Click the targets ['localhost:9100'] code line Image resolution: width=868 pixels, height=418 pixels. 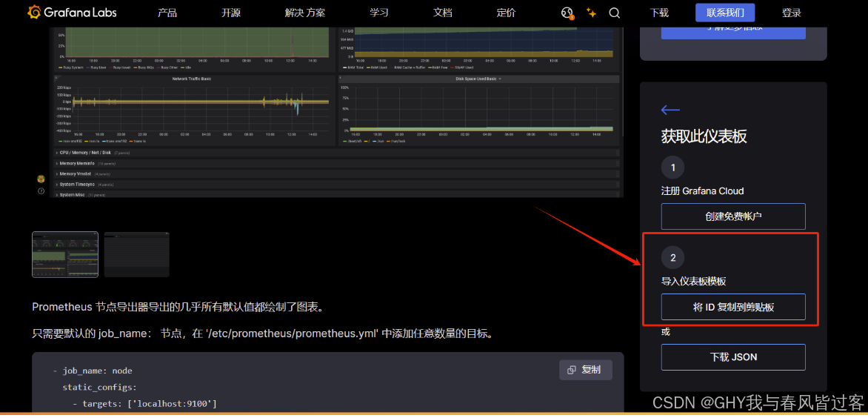pos(144,404)
